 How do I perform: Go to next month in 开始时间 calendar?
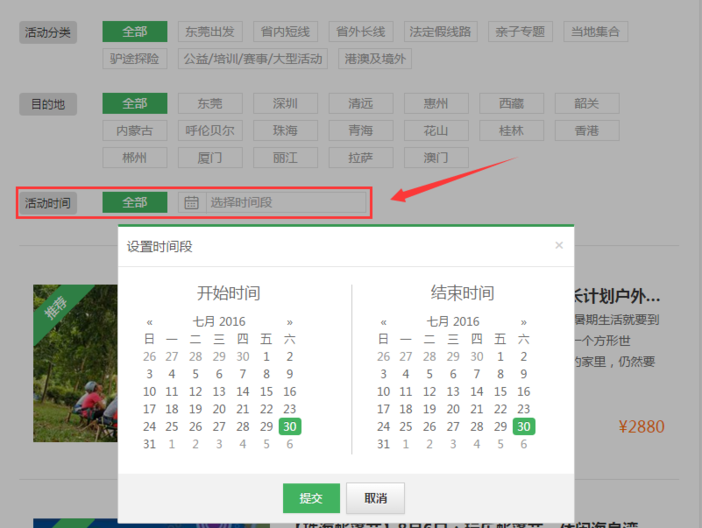tap(290, 322)
